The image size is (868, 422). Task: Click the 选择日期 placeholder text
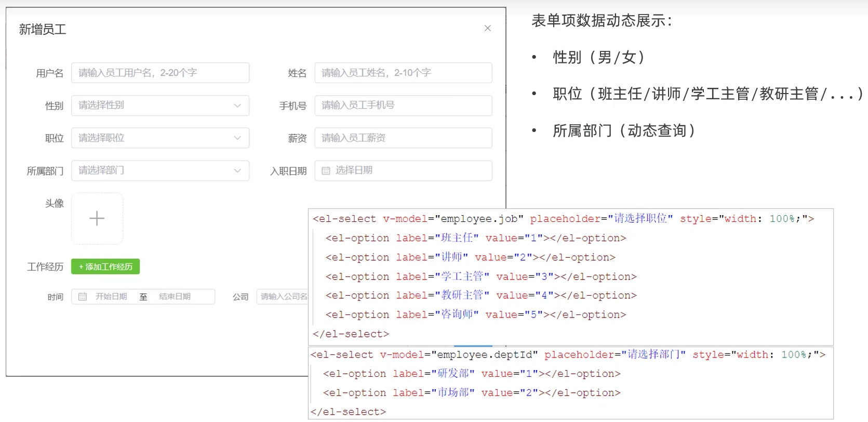tap(354, 170)
